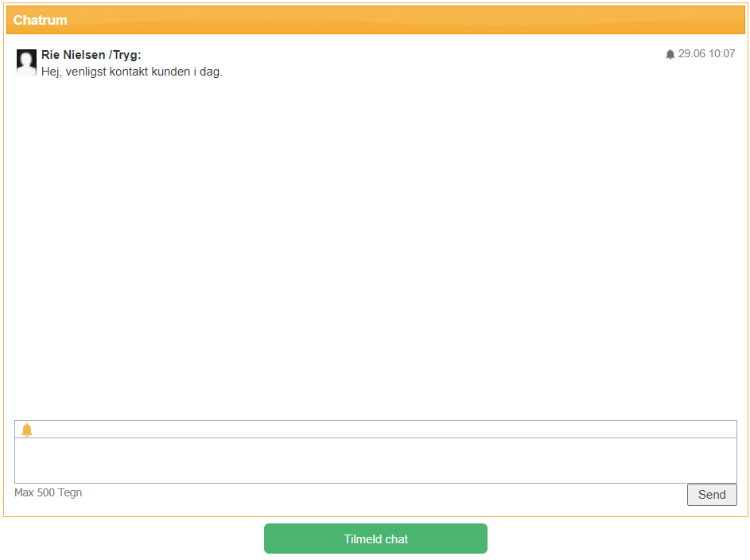750x560 pixels.
Task: Click the word "kunden" in the message
Action: tap(173, 72)
